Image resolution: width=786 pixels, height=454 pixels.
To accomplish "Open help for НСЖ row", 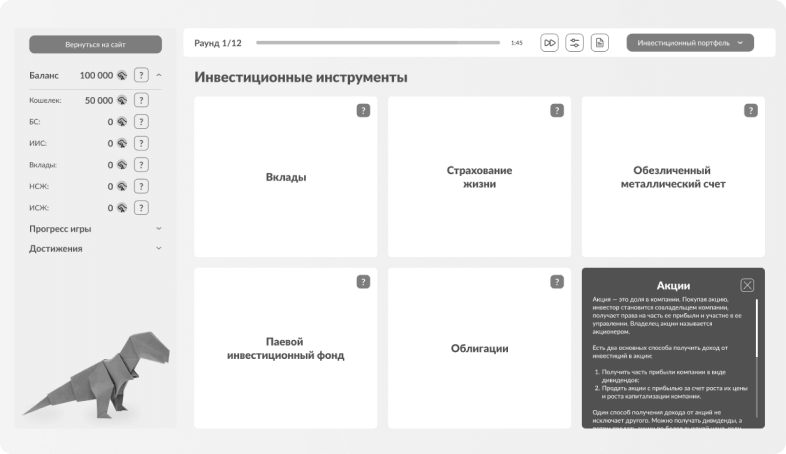I will point(141,186).
